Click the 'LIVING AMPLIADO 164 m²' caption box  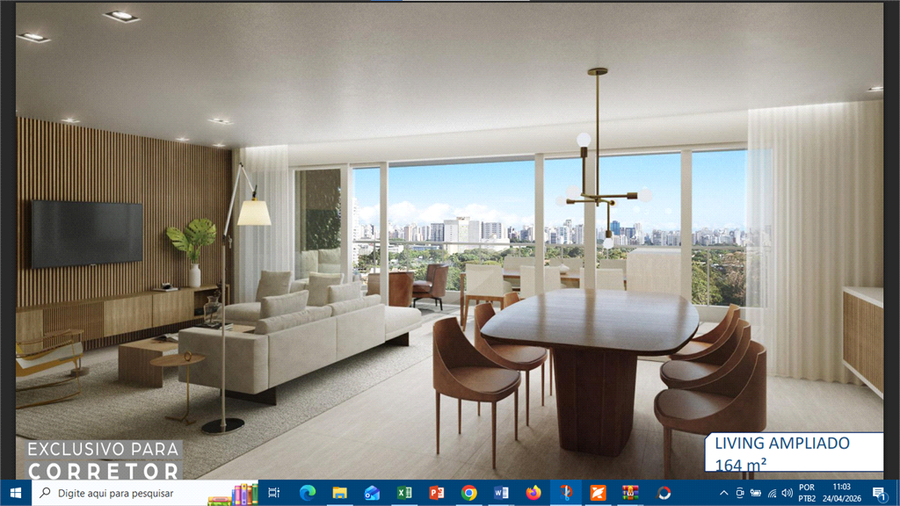tap(794, 452)
